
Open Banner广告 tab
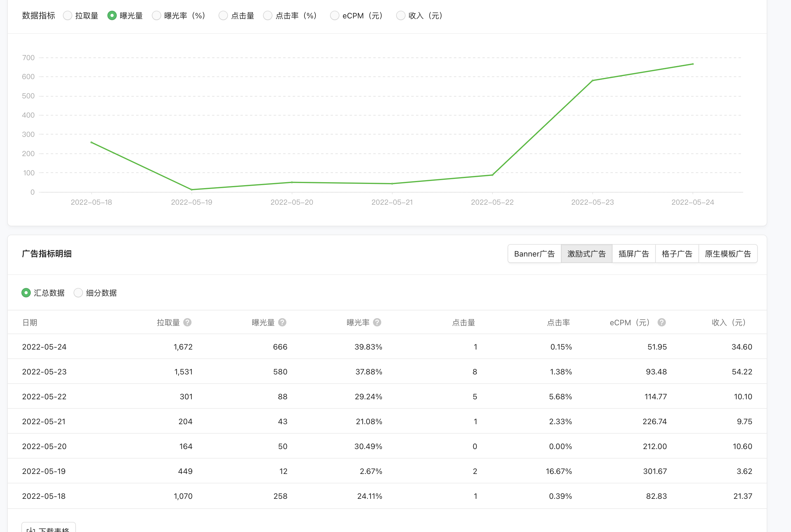tap(534, 254)
